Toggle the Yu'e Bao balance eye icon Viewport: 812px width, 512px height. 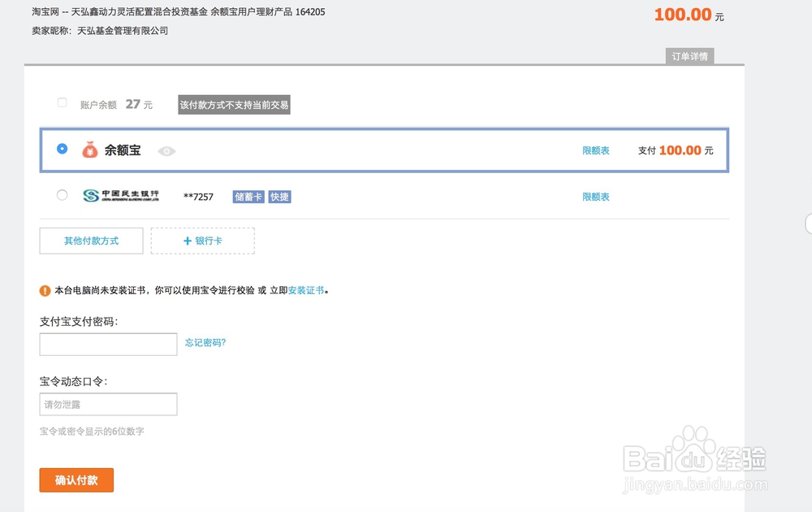[x=166, y=151]
